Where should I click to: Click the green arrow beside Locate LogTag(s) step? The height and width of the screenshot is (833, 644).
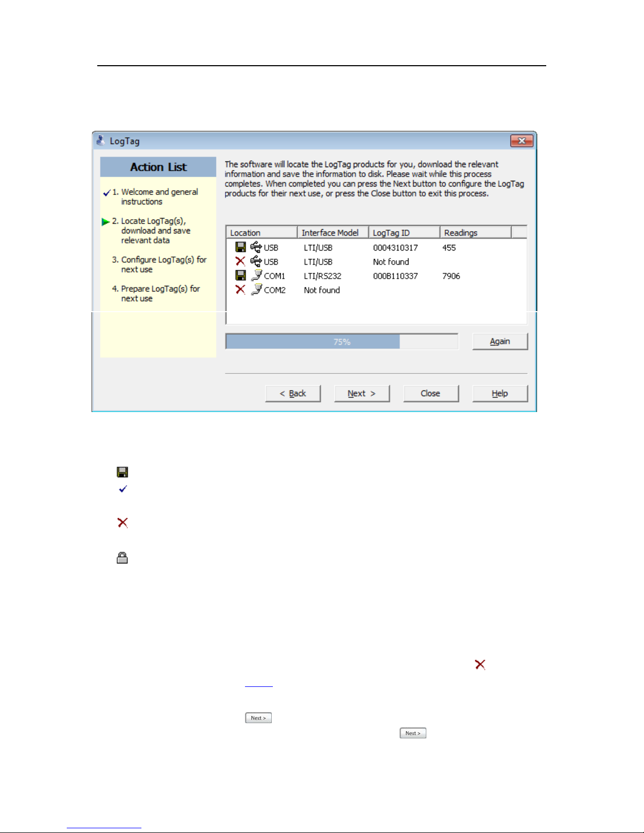(x=106, y=222)
